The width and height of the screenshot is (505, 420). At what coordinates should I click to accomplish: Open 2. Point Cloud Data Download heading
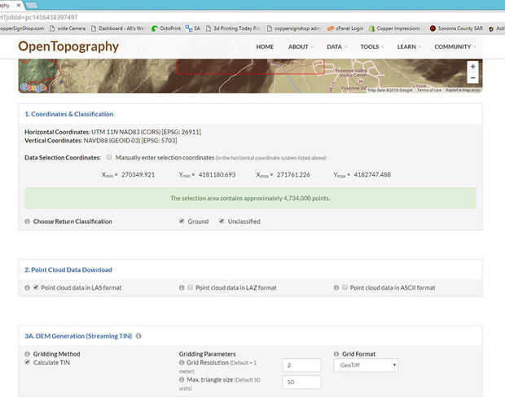click(x=68, y=269)
